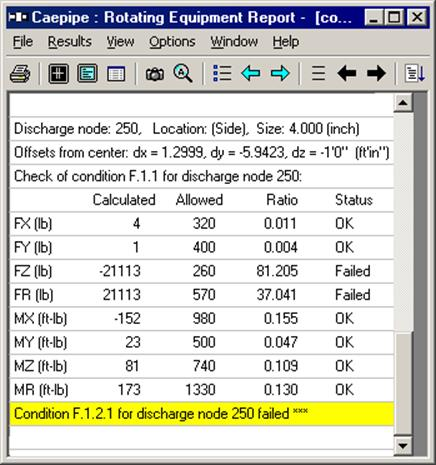Image resolution: width=436 pixels, height=465 pixels.
Task: Click the camera snapshot icon
Action: tap(155, 74)
